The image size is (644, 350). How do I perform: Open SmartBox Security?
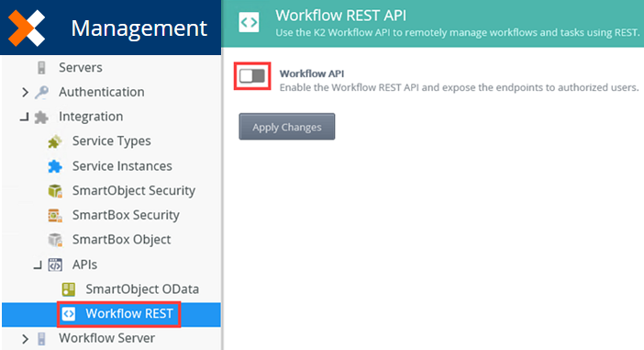(x=126, y=215)
